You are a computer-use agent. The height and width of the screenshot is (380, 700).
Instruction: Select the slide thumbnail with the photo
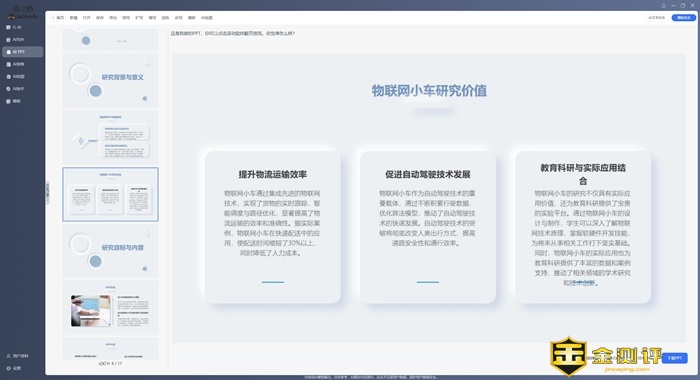(110, 308)
